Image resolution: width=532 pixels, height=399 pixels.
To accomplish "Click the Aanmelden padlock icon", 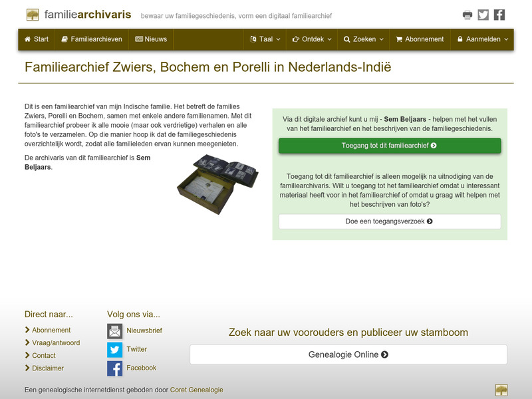I will click(x=460, y=39).
